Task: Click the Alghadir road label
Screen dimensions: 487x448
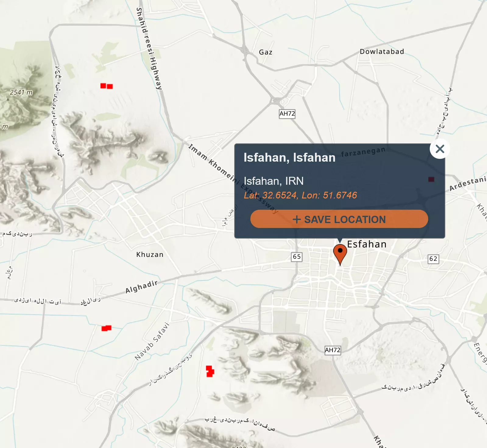Action: (142, 287)
